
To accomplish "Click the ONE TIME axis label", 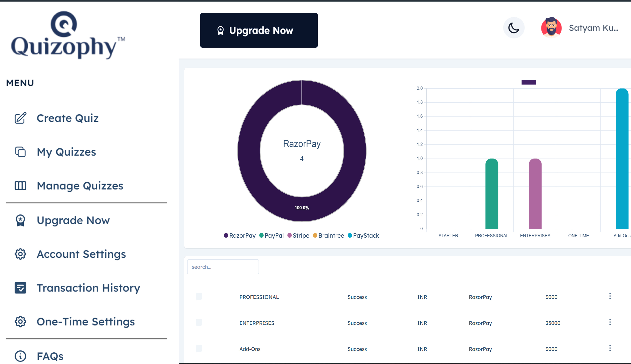I will pyautogui.click(x=579, y=236).
